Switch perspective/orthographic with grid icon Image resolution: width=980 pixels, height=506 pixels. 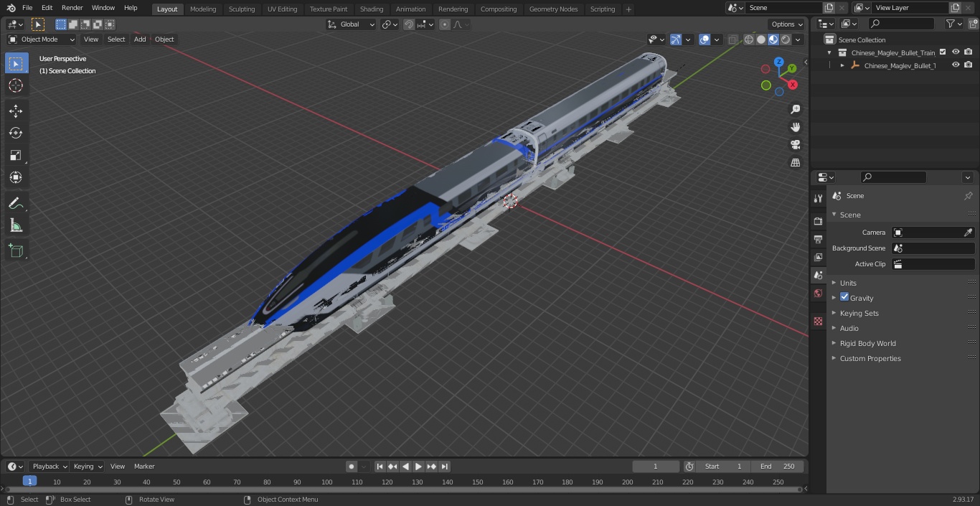796,163
